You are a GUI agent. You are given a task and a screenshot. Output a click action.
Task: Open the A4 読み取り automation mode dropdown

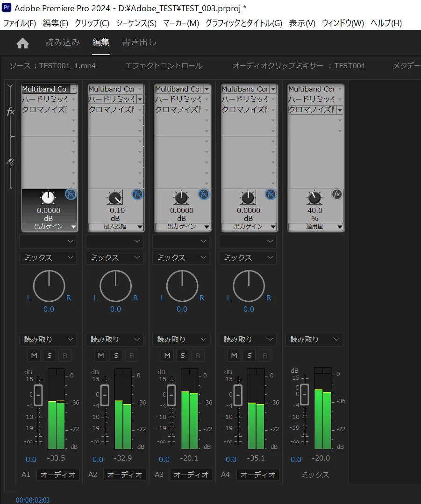(x=248, y=340)
